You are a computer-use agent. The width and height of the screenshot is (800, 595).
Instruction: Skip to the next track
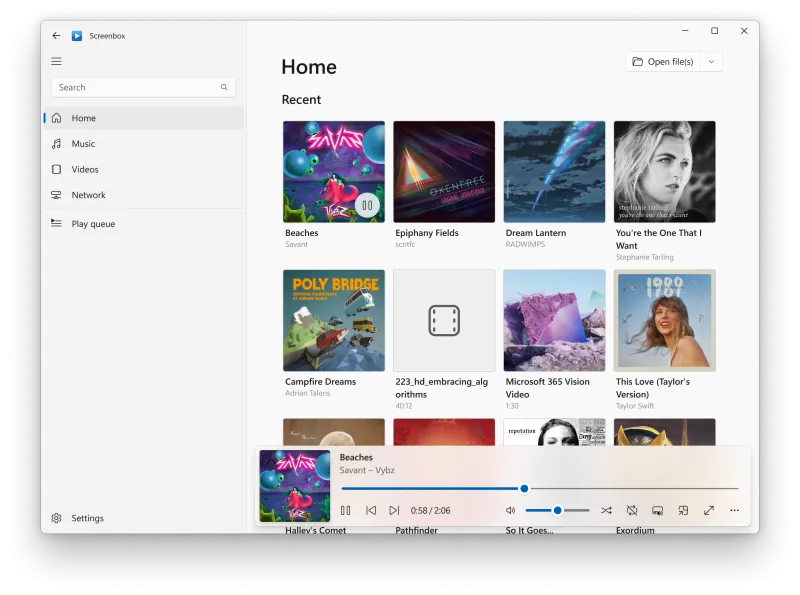pos(394,510)
